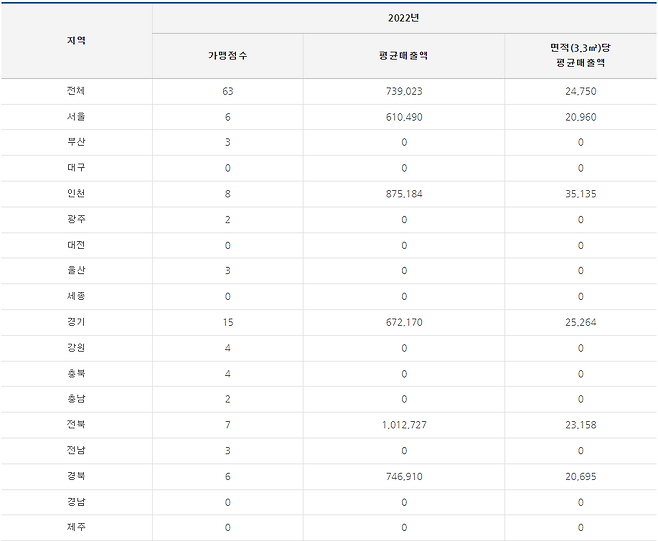The height and width of the screenshot is (541, 658).
Task: Select the 746,910 cell for 경북
Action: 404,477
